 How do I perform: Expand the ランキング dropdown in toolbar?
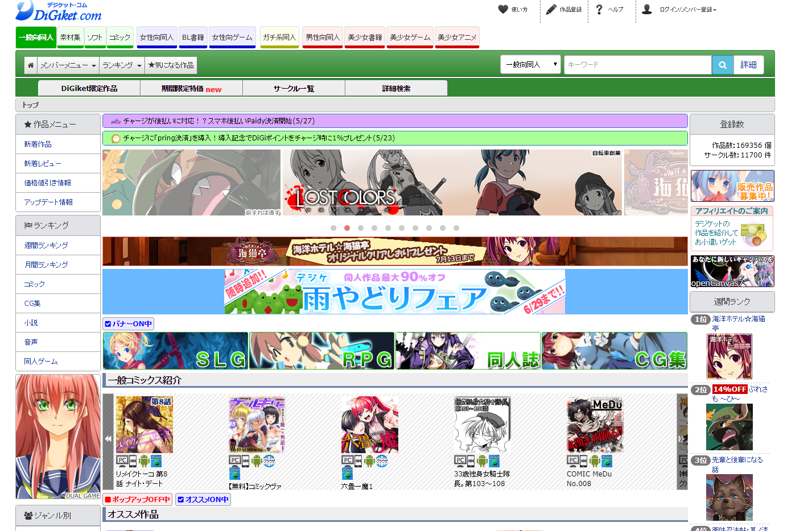click(x=122, y=65)
